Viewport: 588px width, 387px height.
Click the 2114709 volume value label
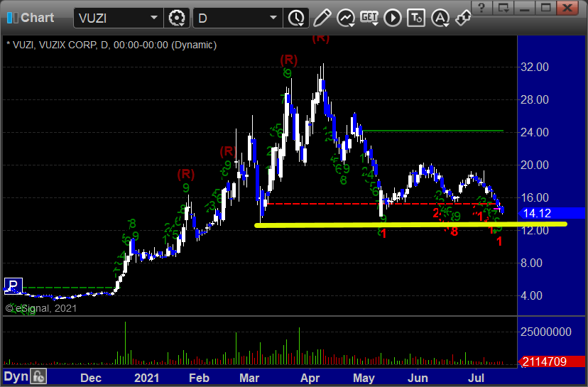(551, 361)
